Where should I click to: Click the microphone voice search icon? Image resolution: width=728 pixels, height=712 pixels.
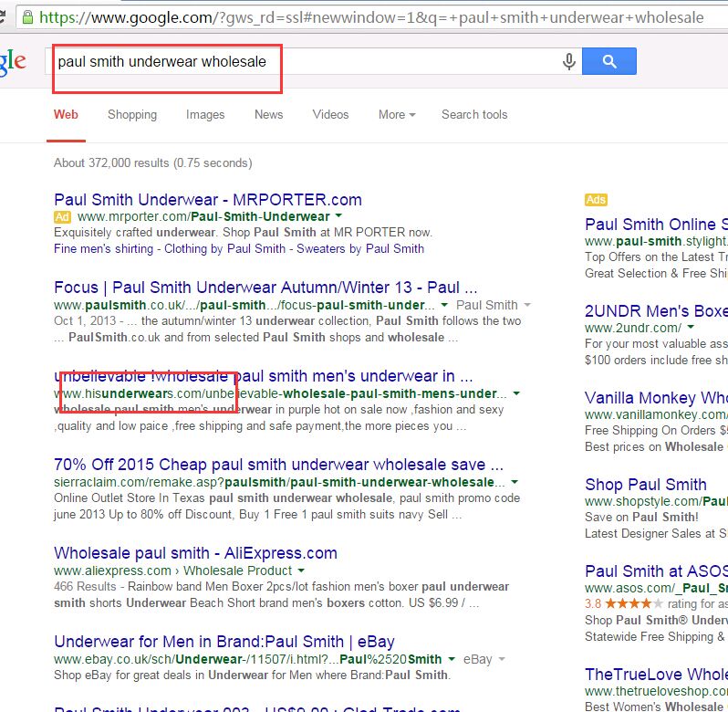(x=568, y=61)
